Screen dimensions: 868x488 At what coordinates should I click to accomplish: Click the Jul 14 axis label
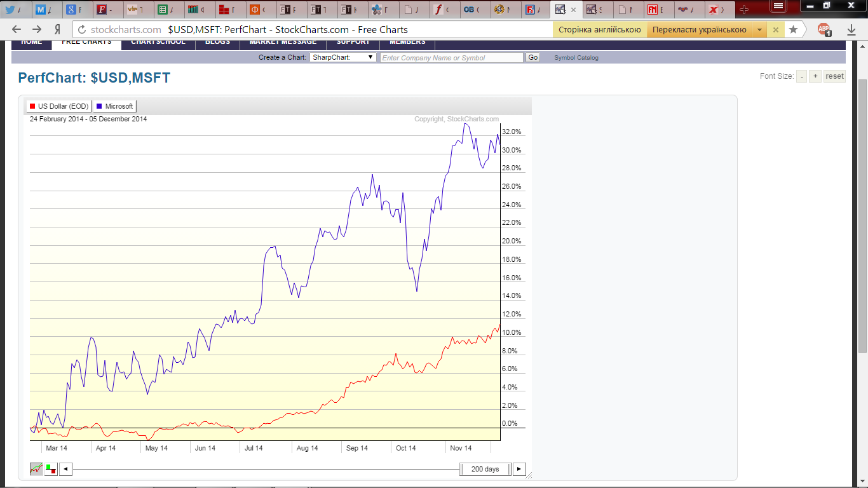click(x=254, y=448)
